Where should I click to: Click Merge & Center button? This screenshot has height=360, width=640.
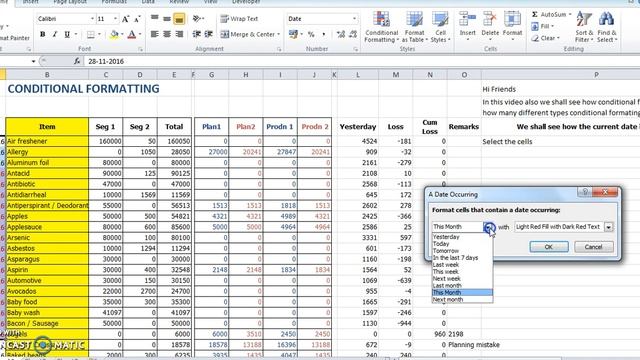coord(248,34)
